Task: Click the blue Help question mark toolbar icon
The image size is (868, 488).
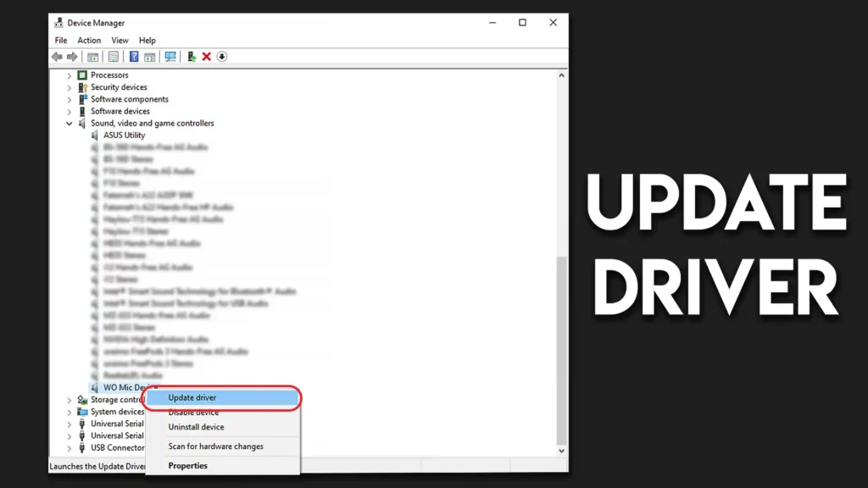Action: click(x=134, y=57)
